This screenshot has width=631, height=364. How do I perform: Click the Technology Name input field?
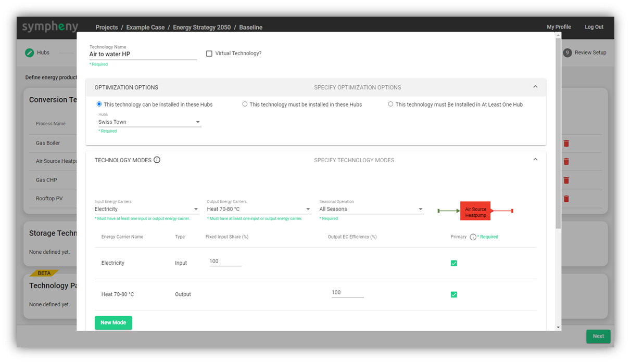[x=143, y=54]
